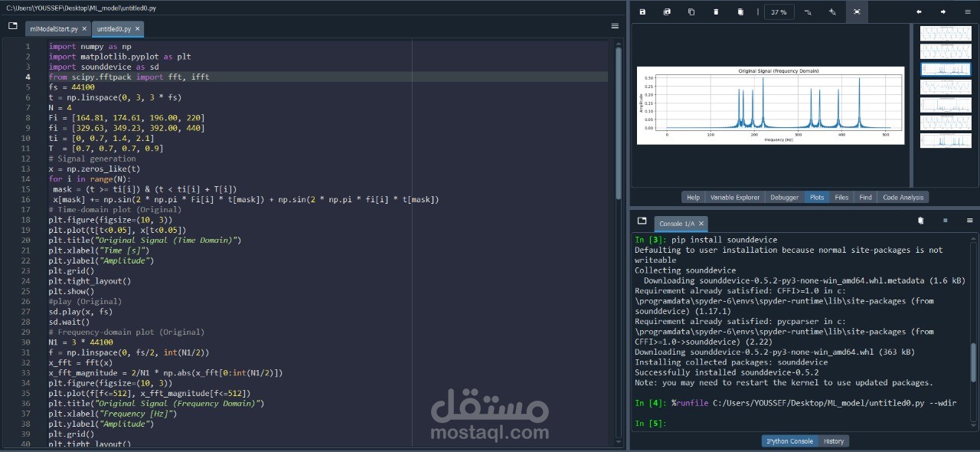The image size is (980, 452).
Task: Click the In [5]: console prompt
Action: pyautogui.click(x=650, y=423)
